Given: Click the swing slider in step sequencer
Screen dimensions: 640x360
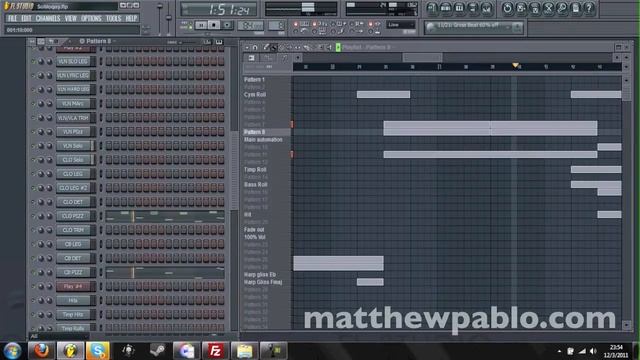Looking at the screenshot, I should (x=180, y=42).
